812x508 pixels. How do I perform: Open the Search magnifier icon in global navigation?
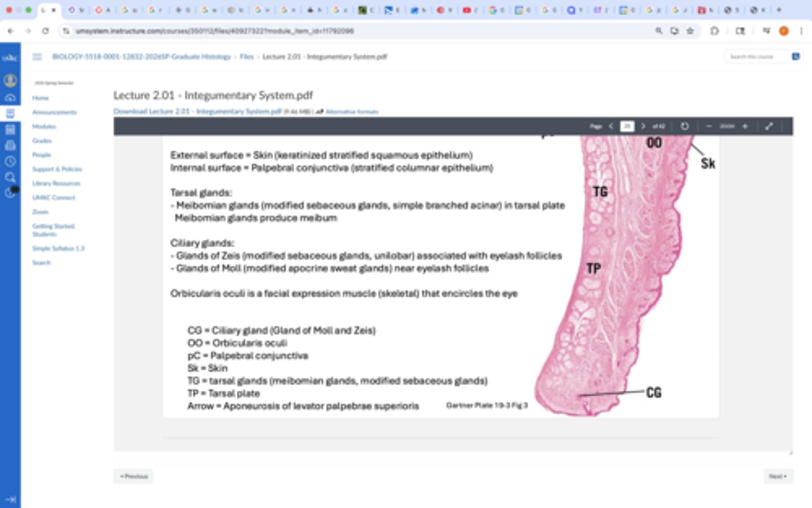(10, 178)
